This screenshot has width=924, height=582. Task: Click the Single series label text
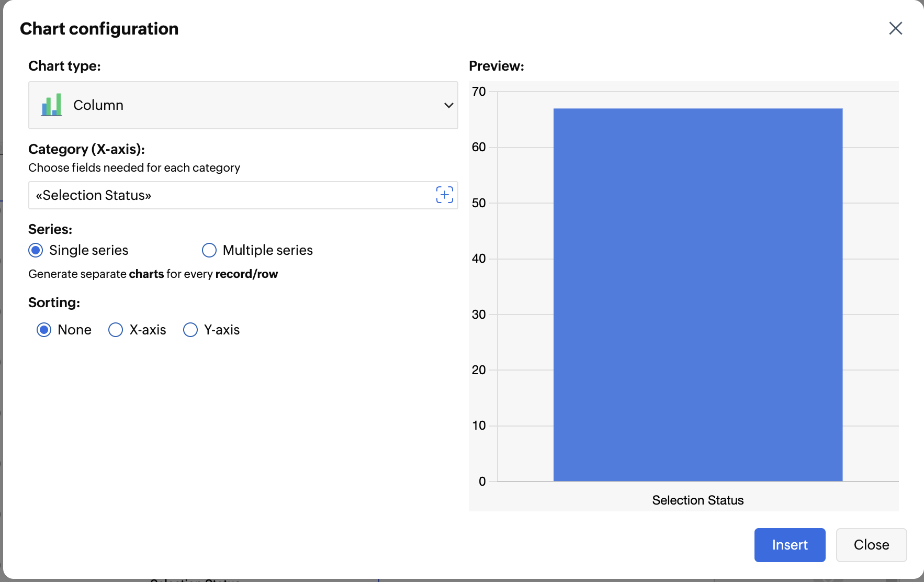88,250
